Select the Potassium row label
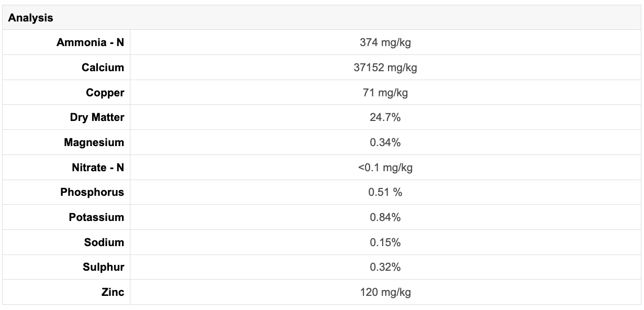Screen dimensions: 644x310 [x=96, y=217]
